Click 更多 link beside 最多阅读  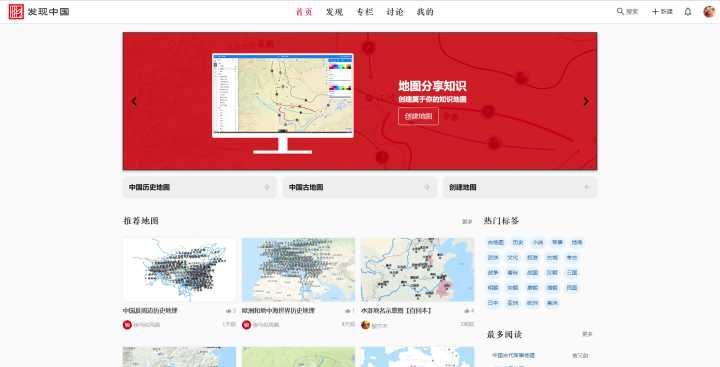587,334
